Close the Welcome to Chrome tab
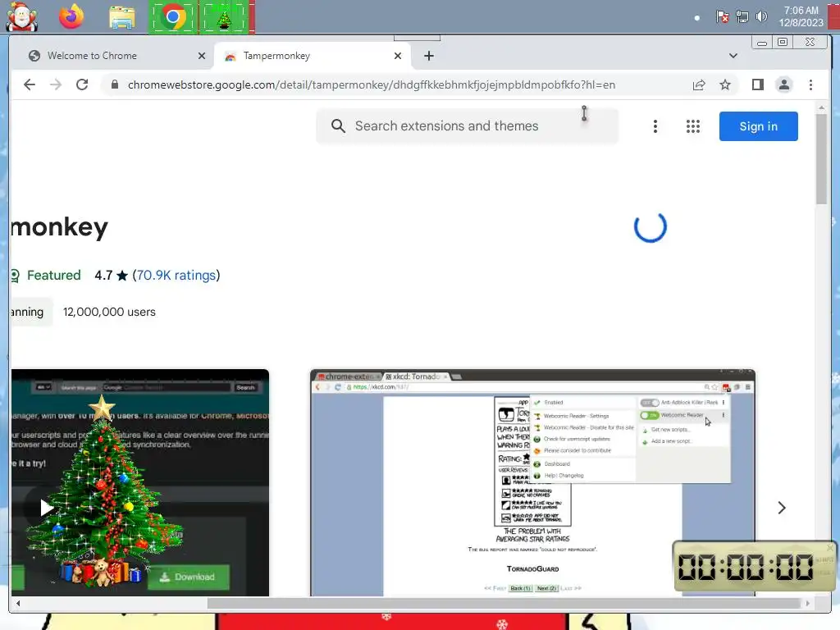The width and height of the screenshot is (840, 630). pyautogui.click(x=202, y=56)
